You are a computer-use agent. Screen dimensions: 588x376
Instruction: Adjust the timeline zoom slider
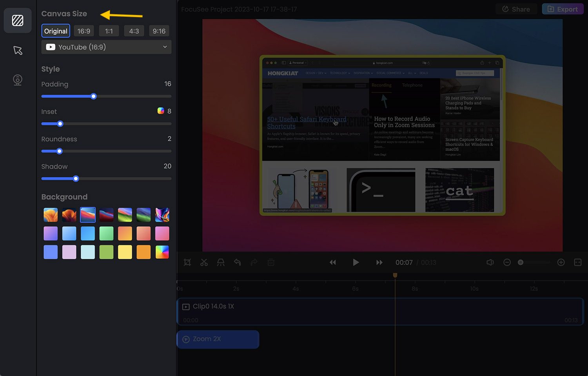[x=521, y=262]
